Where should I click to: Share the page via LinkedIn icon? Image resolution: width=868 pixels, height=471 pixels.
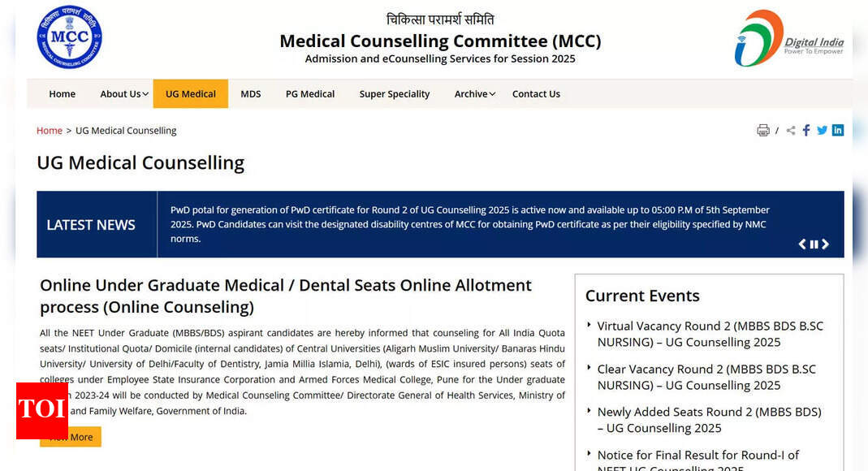click(838, 130)
